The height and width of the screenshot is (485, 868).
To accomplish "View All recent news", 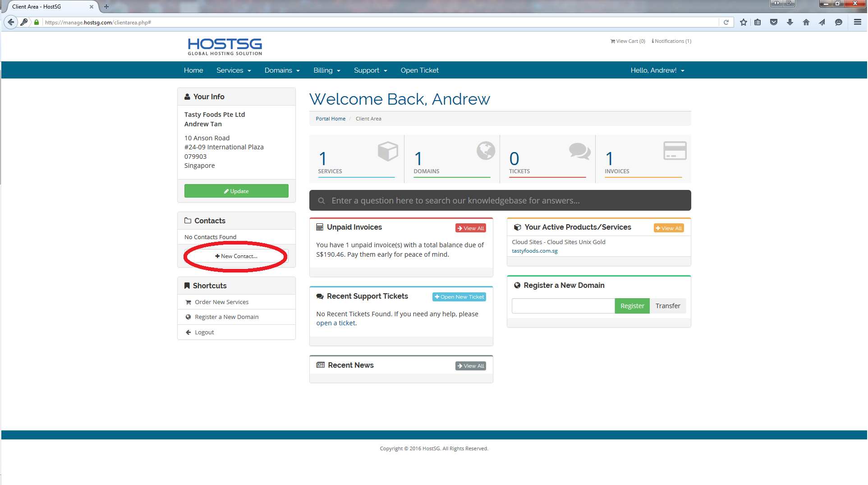I will 471,366.
